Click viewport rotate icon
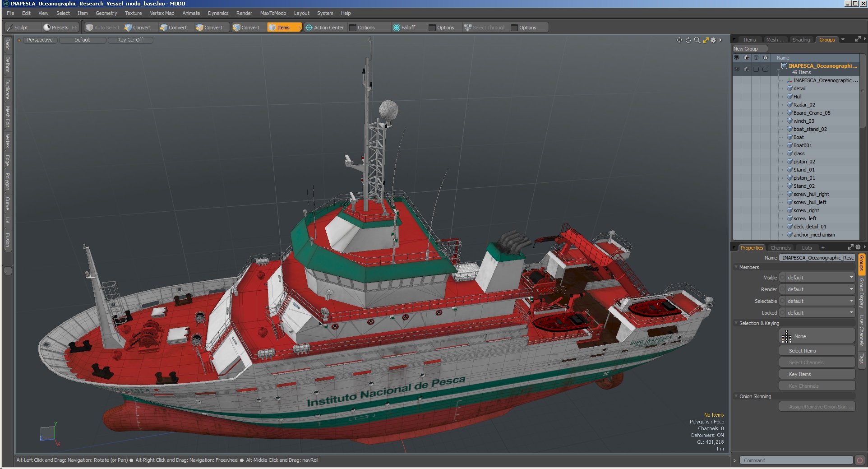This screenshot has height=469, width=868. [x=688, y=40]
